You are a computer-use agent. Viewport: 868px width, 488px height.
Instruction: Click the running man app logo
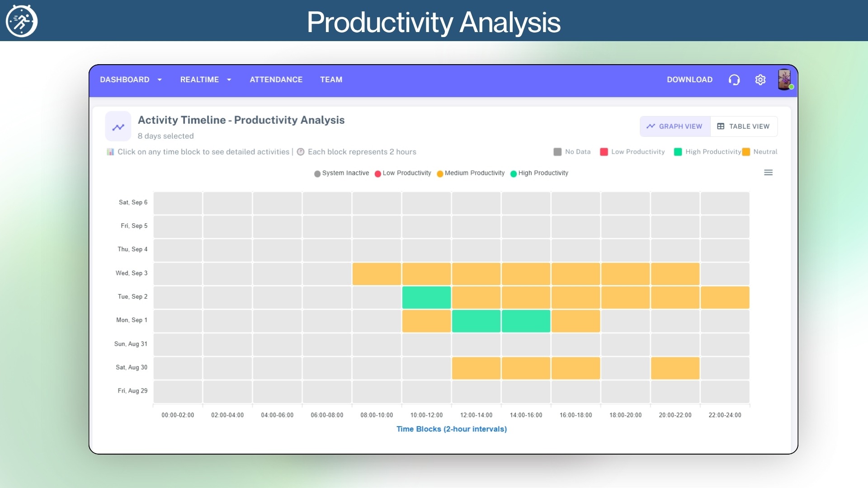(21, 21)
